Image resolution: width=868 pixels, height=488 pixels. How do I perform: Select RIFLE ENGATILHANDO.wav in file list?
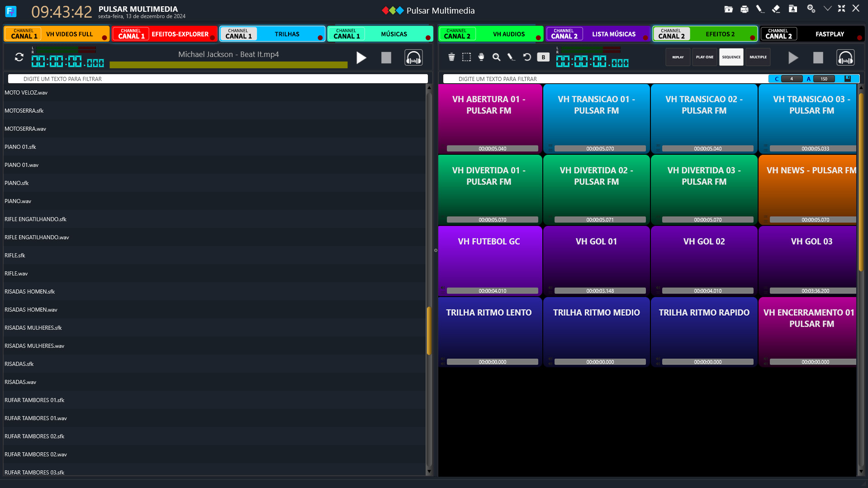pyautogui.click(x=215, y=237)
